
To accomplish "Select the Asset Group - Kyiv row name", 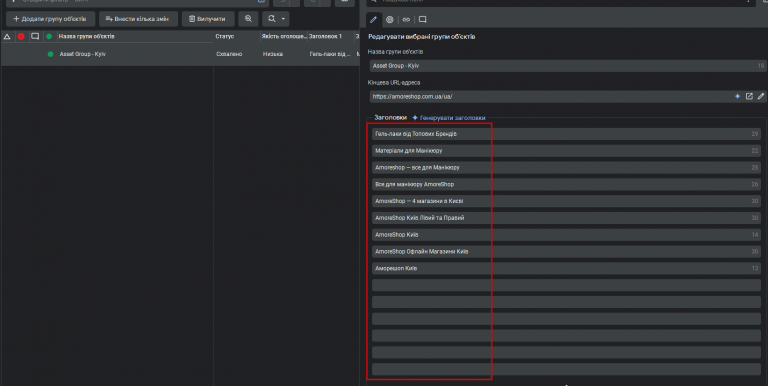I will coord(83,54).
